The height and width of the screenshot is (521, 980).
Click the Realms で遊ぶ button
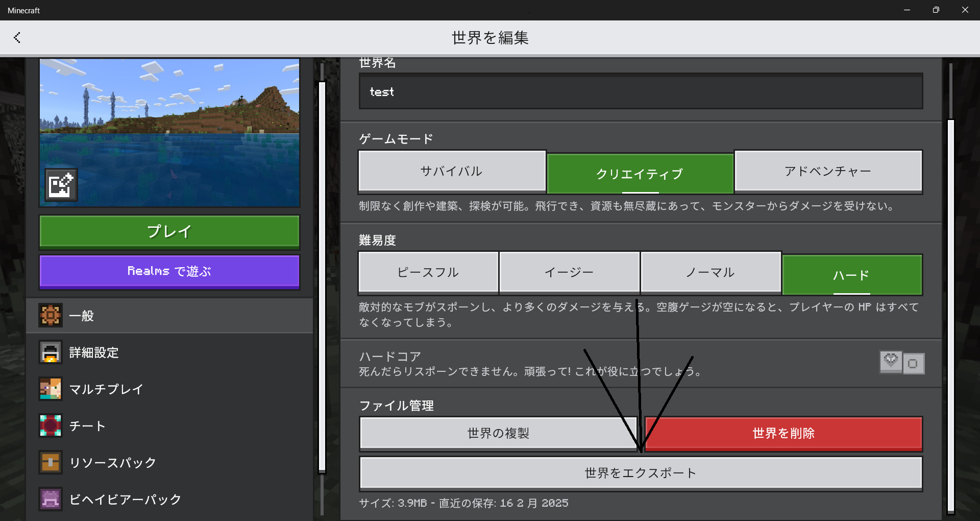[x=169, y=271]
